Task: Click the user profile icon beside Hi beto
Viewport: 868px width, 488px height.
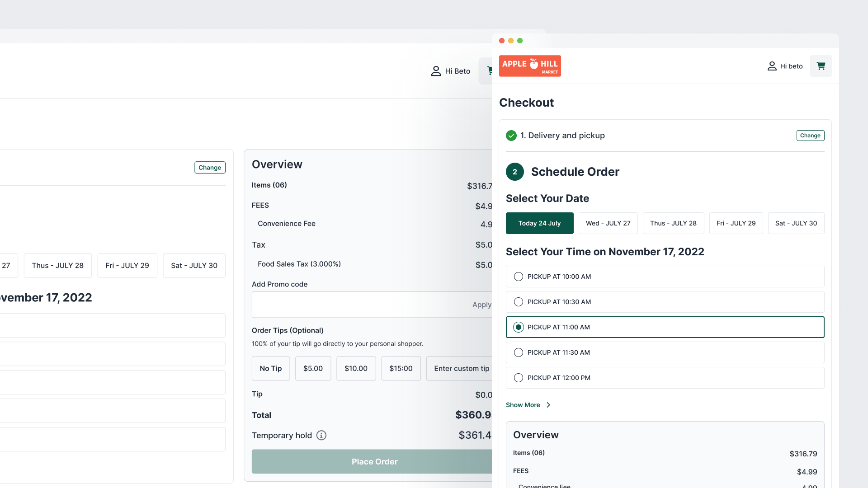Action: tap(772, 66)
